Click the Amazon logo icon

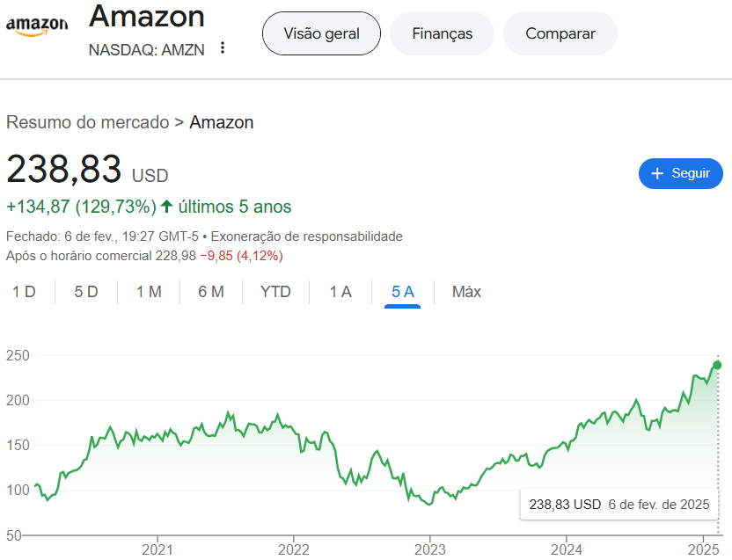pyautogui.click(x=37, y=26)
